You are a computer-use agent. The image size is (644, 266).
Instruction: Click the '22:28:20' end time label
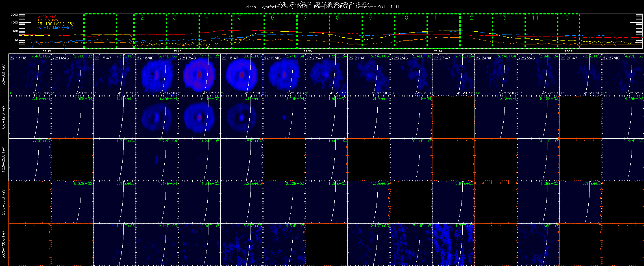[x=635, y=93]
